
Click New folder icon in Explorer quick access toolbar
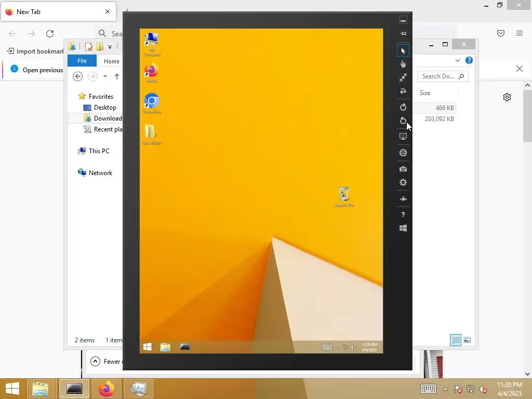tap(100, 47)
